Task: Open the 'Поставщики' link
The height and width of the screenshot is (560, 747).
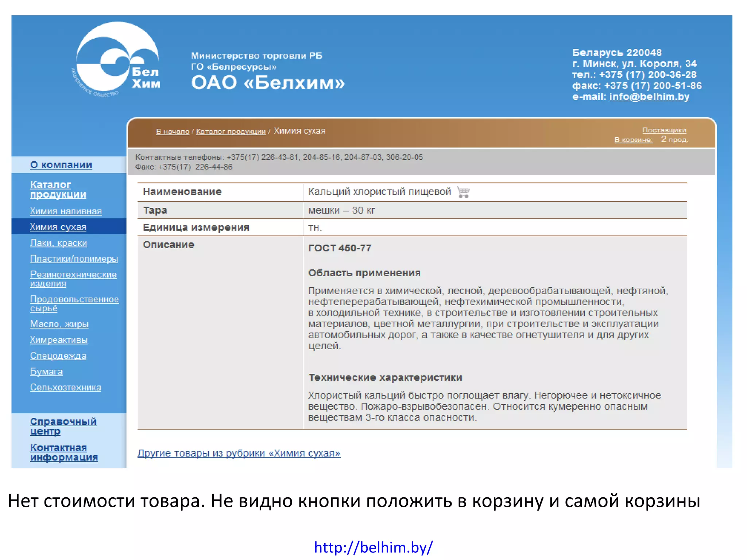Action: coord(664,130)
